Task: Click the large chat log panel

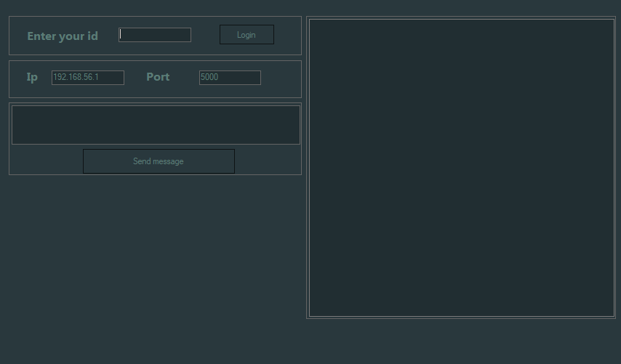Action: point(462,168)
